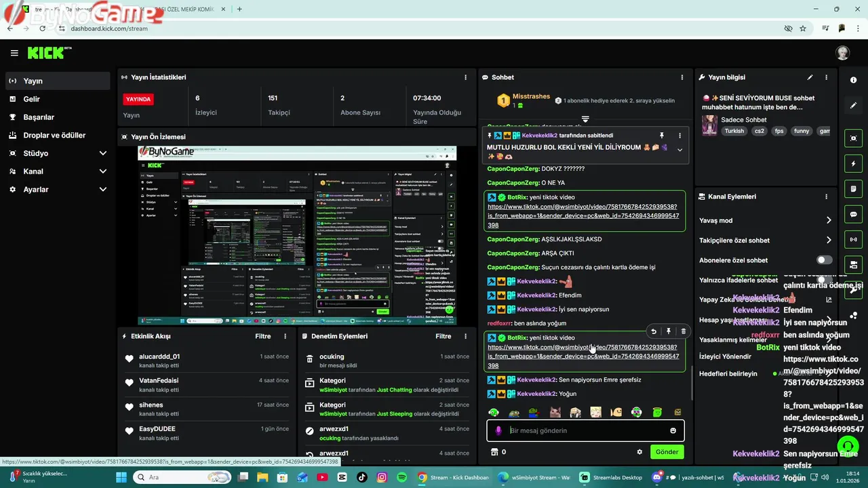Click the stream preview thumbnail
The width and height of the screenshot is (868, 488).
tap(297, 235)
